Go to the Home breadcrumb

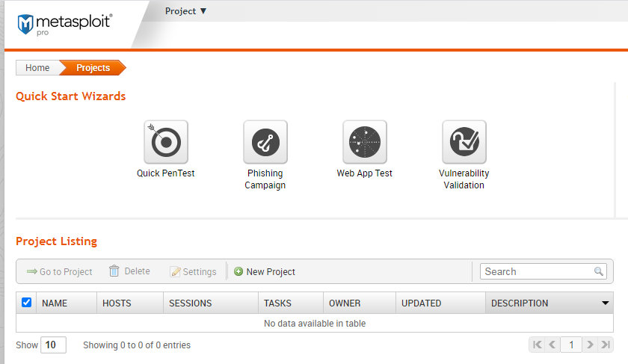point(37,68)
